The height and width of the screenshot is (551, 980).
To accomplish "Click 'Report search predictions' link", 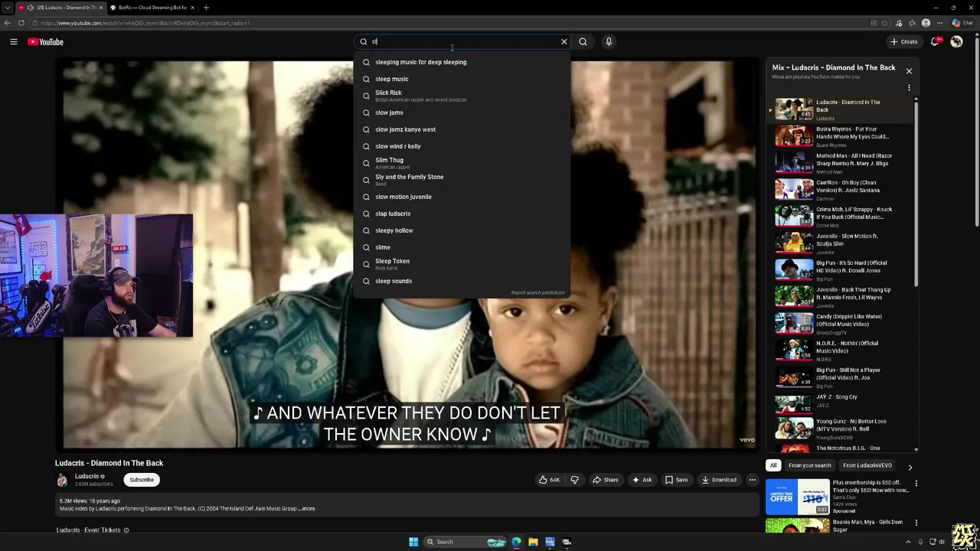I will 537,292.
